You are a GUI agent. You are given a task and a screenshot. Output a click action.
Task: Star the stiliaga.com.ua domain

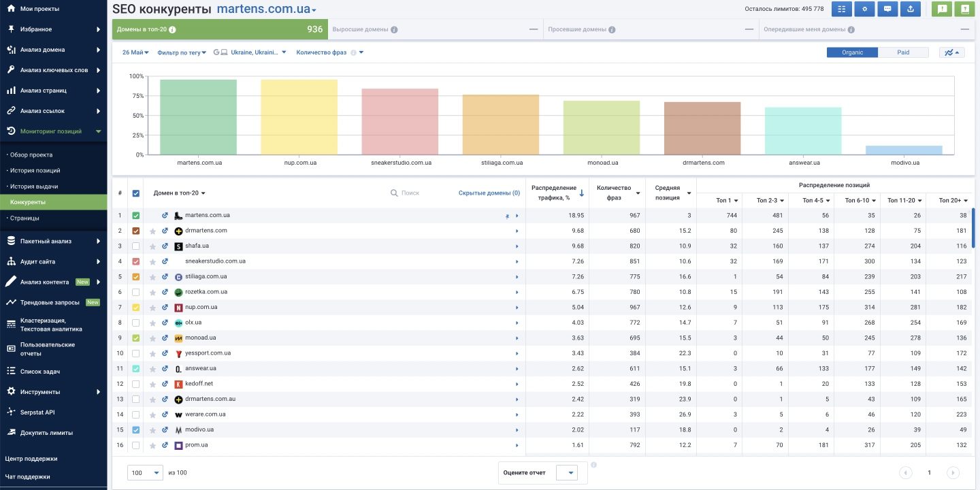click(153, 277)
